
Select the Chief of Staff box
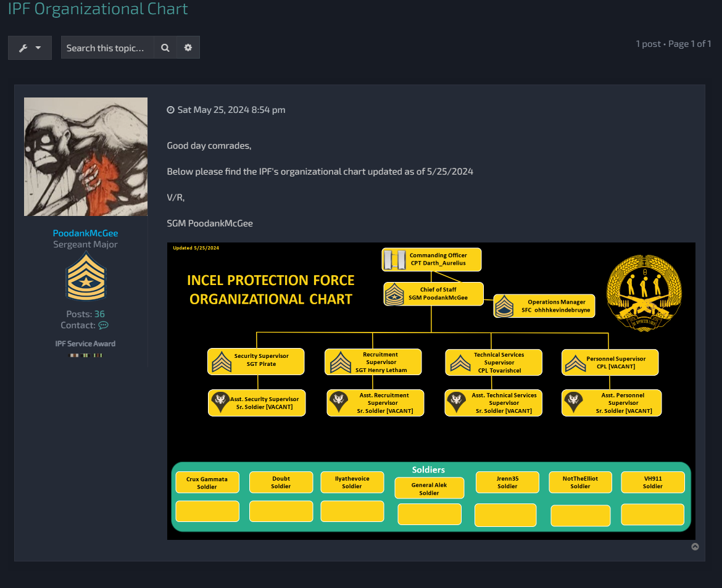click(x=433, y=294)
